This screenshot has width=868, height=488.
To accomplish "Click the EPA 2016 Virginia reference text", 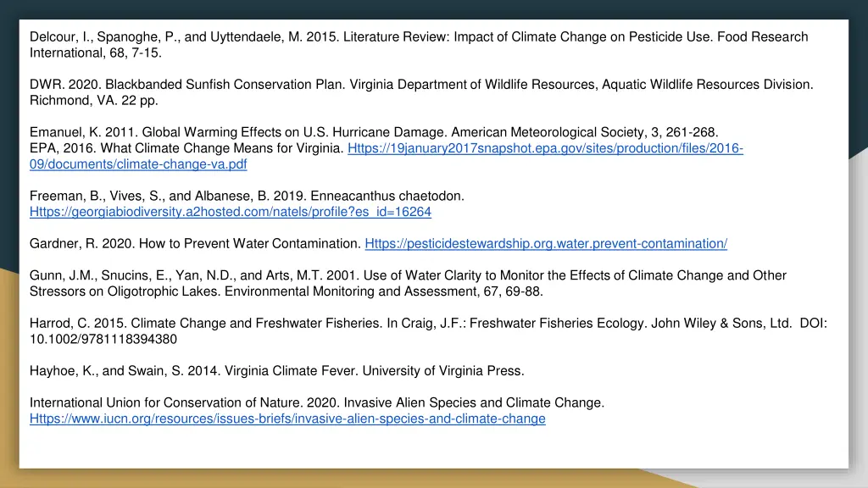I will [x=186, y=148].
